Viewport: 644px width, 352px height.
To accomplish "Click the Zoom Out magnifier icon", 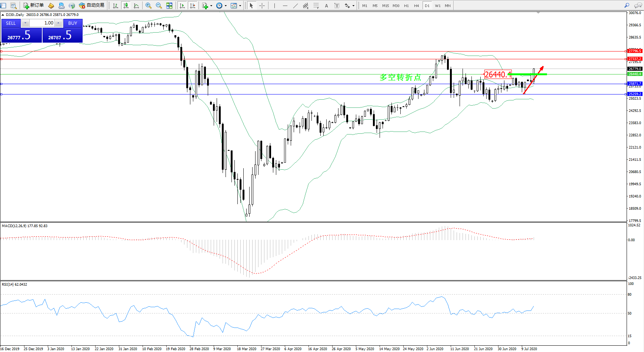I will [x=159, y=6].
